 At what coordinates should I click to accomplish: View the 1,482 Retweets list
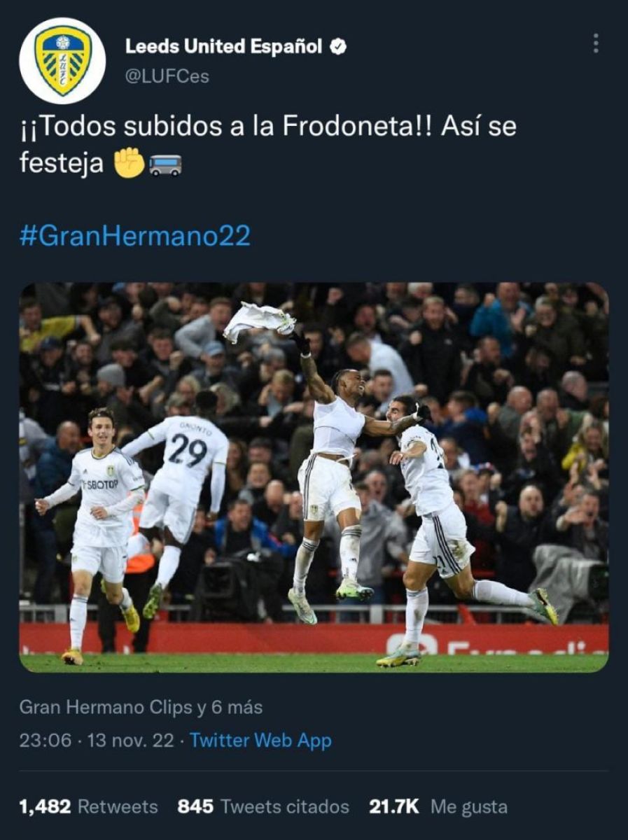[88, 806]
